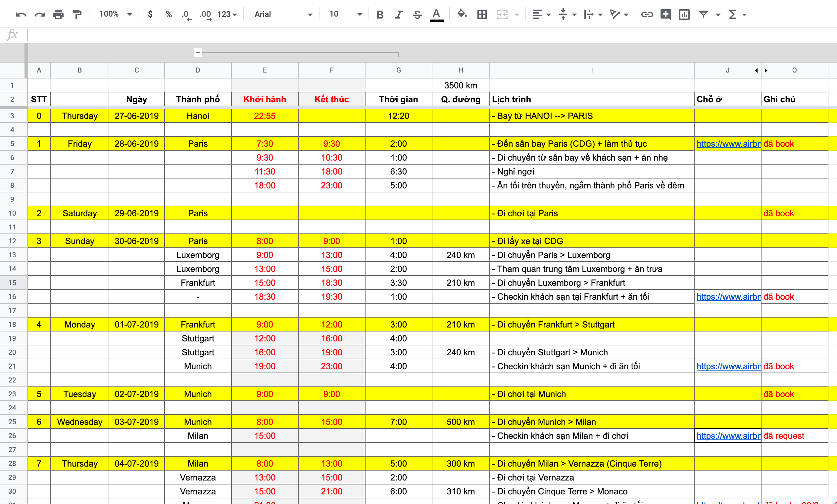Decrease decimal places
The height and width of the screenshot is (504, 837).
click(186, 14)
